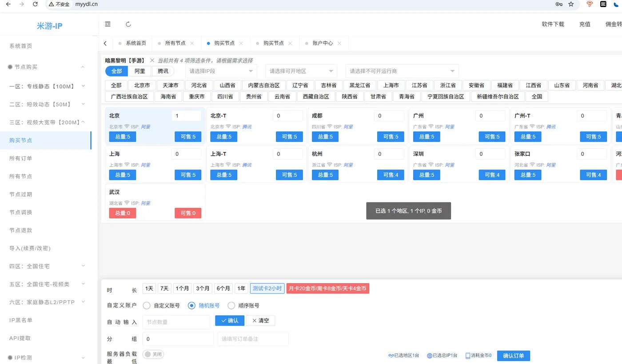Choose the 1个月 duration button
This screenshot has width=622, height=364.
coord(182,289)
